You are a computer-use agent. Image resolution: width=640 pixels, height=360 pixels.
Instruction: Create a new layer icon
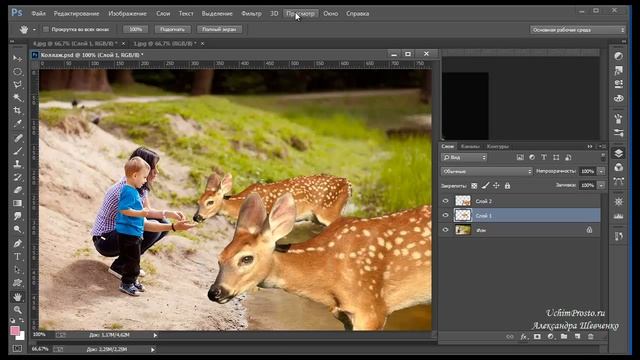[x=578, y=337]
